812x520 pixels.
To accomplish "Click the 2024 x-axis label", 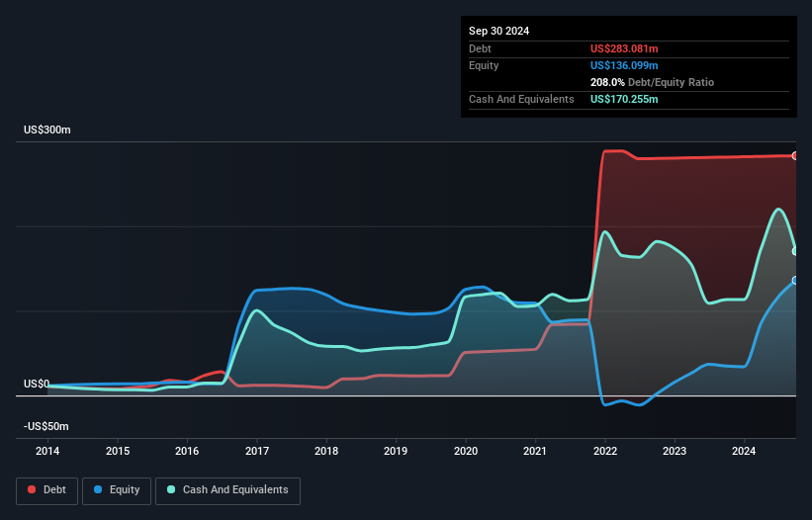I will tap(744, 451).
